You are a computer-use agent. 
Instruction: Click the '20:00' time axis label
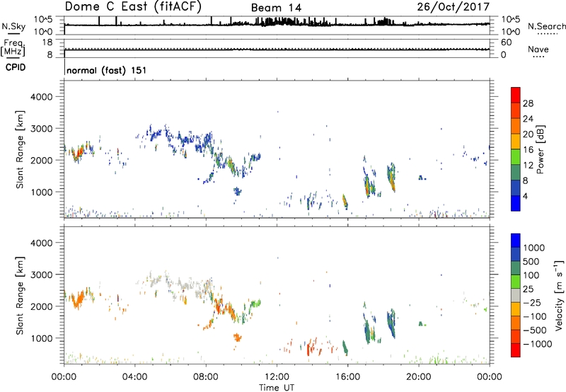tap(419, 377)
